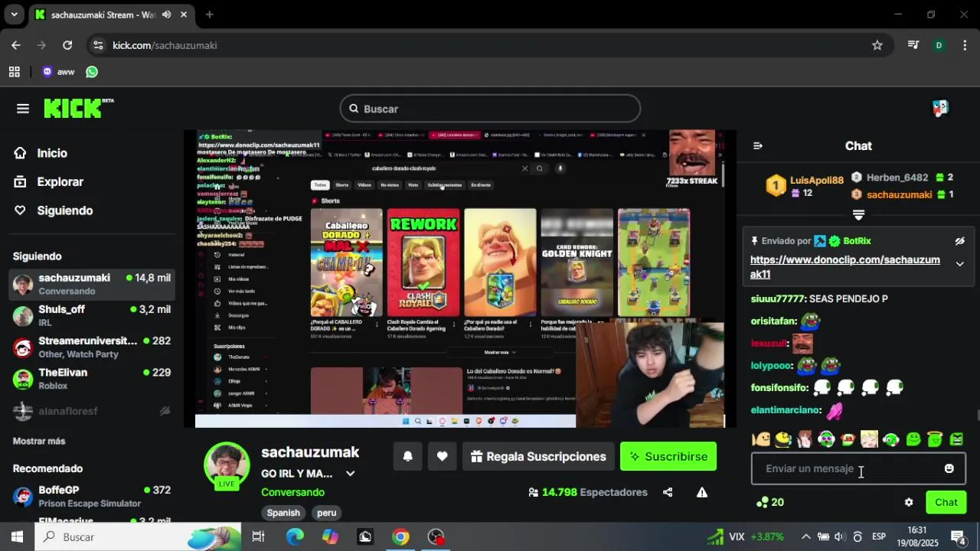Click the Kick search field Buscar
This screenshot has height=551, width=980.
click(x=490, y=109)
